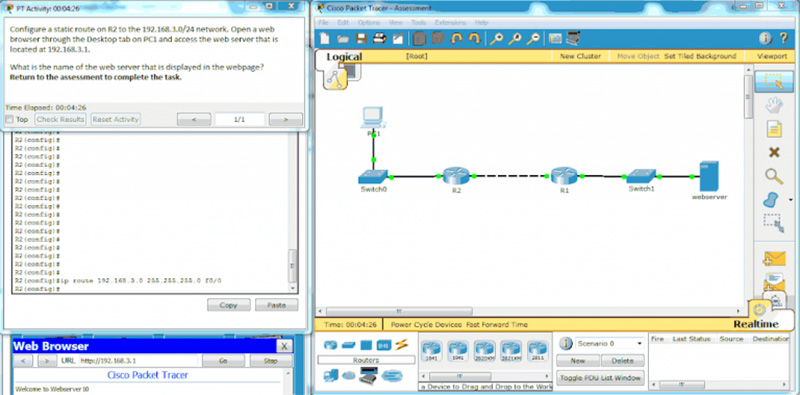Choose the Select tool in right panel
Screen dimensions: 800x395
[773, 82]
